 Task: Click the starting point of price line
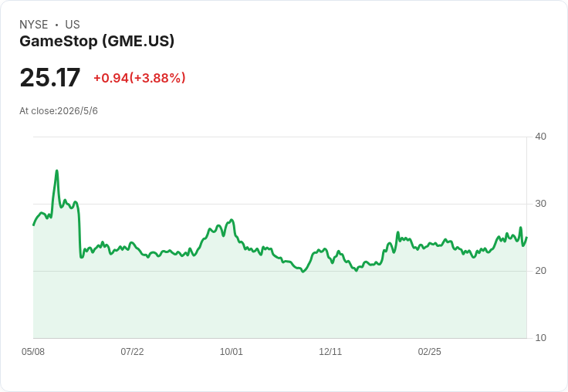pos(34,225)
